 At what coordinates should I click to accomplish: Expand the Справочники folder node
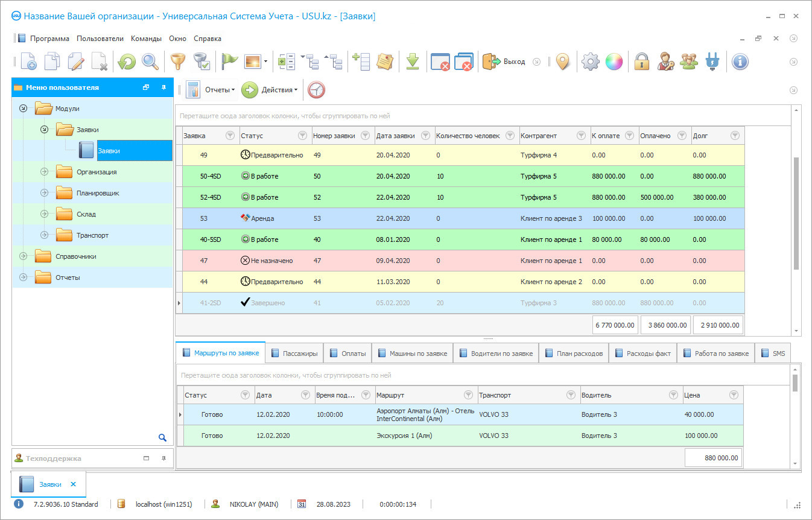23,256
